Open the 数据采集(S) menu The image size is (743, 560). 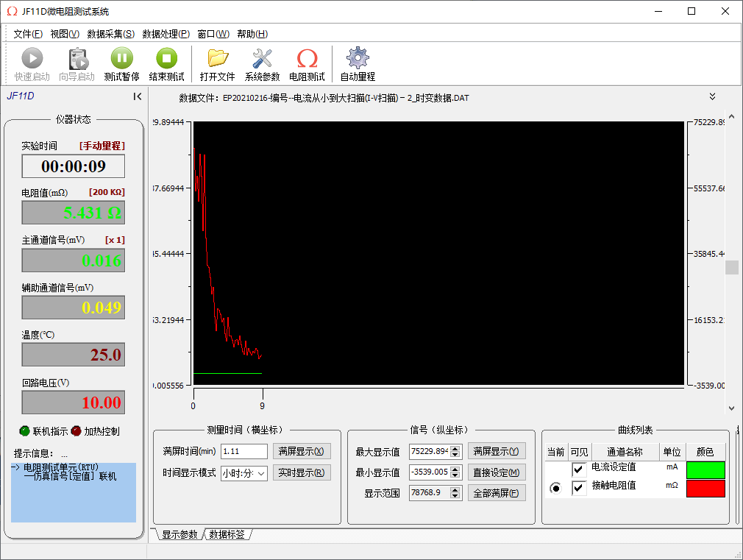coord(111,34)
